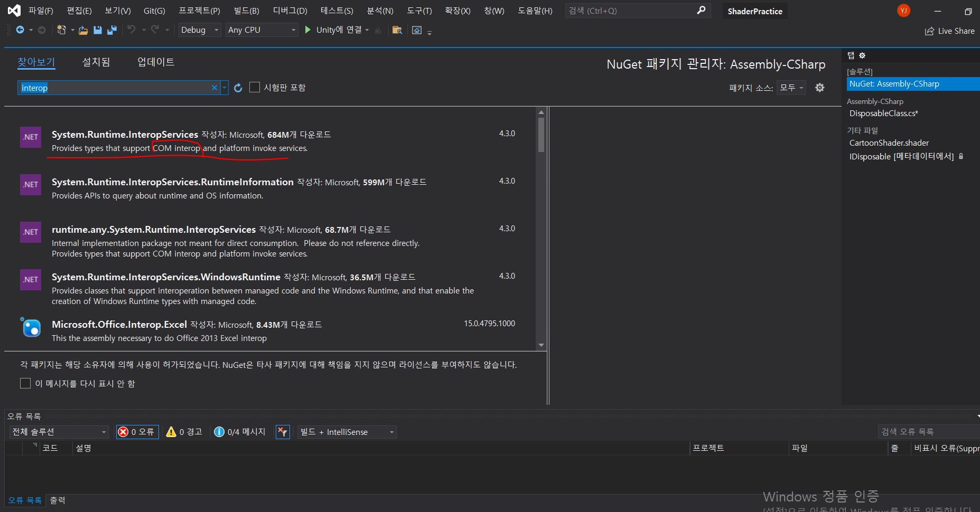
Task: Click the undo arrow icon
Action: click(132, 30)
